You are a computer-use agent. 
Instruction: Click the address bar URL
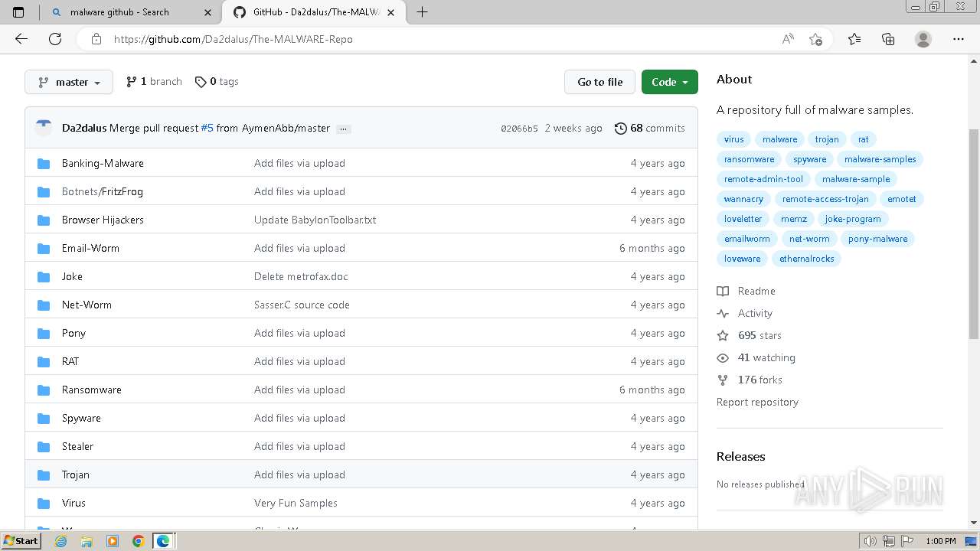click(233, 39)
